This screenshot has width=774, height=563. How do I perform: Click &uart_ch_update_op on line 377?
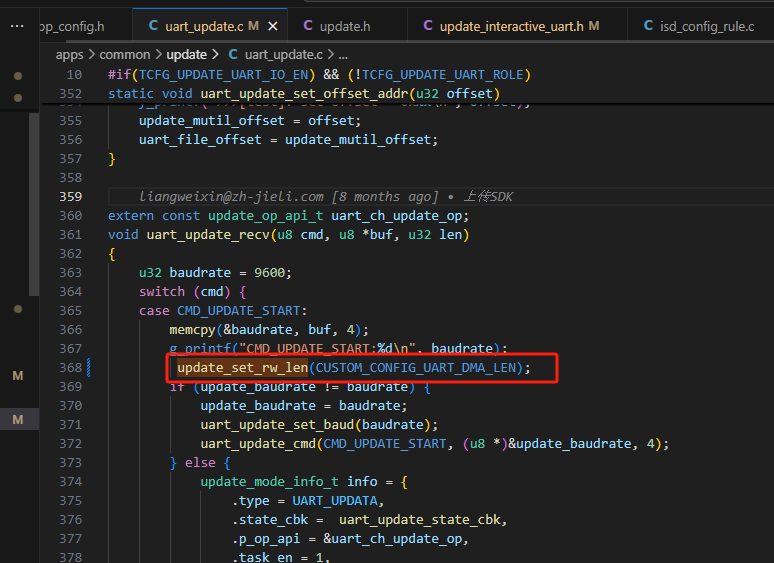[x=392, y=539]
